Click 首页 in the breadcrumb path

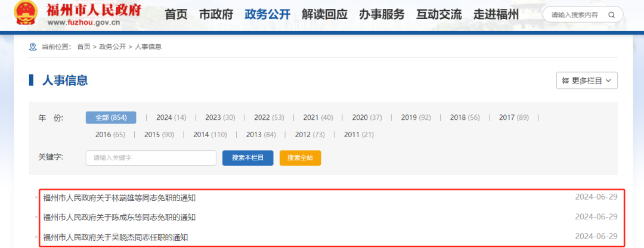[83, 47]
